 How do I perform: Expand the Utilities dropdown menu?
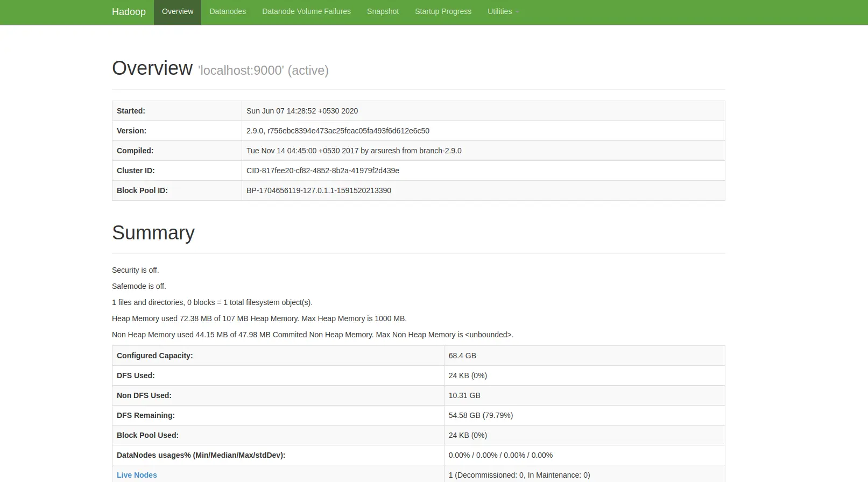coord(503,12)
